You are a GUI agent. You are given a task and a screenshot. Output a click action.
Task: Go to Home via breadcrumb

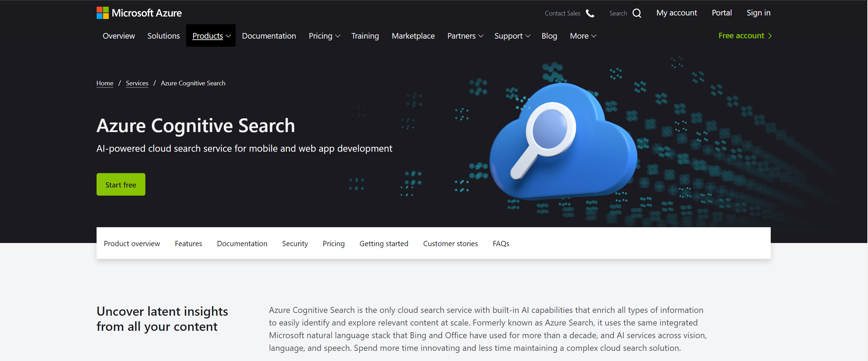click(105, 83)
